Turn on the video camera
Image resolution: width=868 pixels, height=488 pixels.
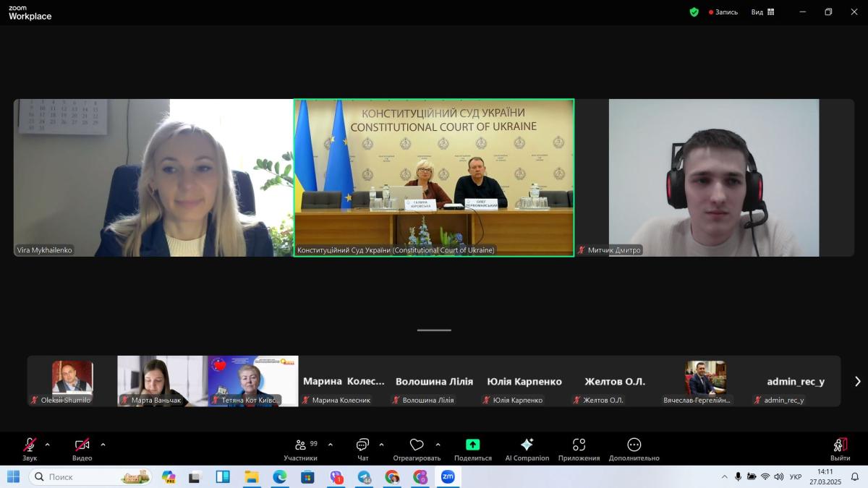pyautogui.click(x=82, y=448)
